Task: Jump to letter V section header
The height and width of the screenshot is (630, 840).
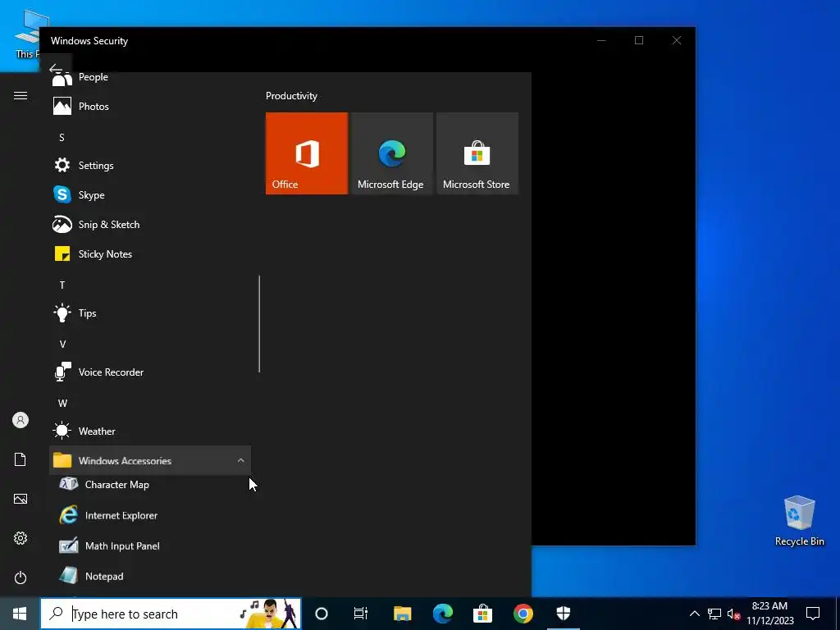Action: coord(62,344)
